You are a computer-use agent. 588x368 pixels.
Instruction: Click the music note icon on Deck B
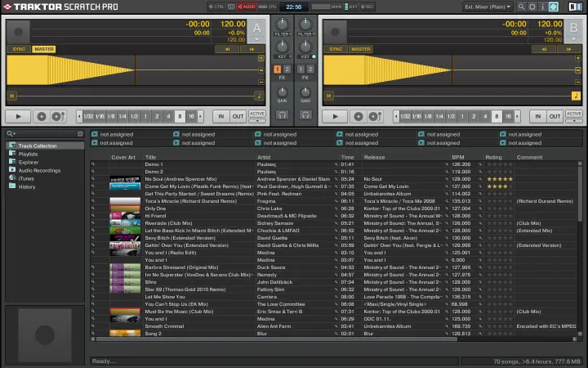[x=575, y=96]
